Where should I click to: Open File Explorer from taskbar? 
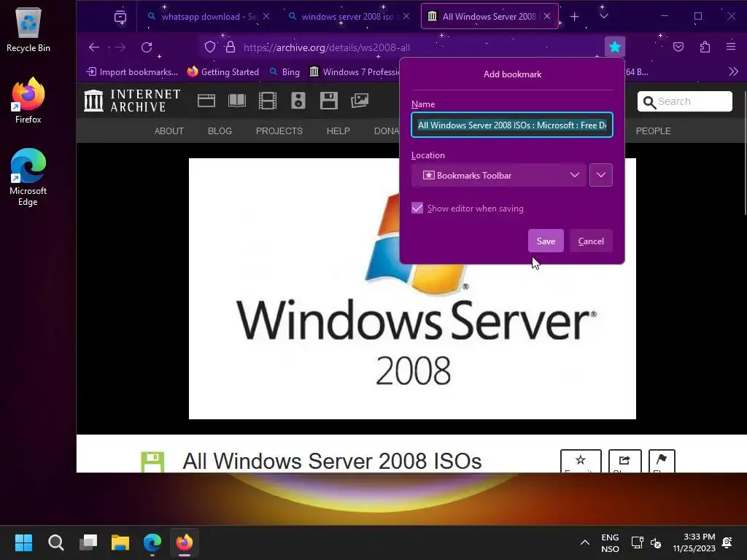tap(120, 542)
